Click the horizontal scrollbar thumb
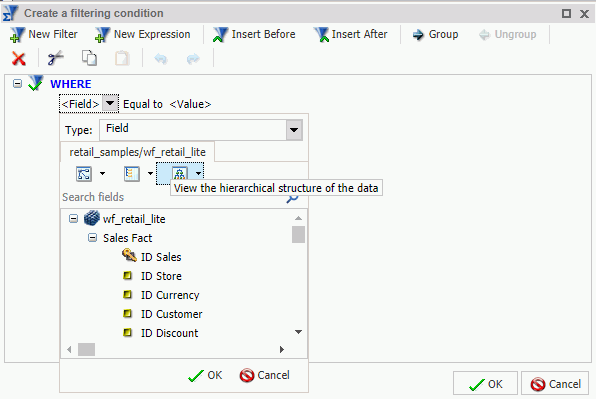The width and height of the screenshot is (596, 399). pyautogui.click(x=87, y=350)
